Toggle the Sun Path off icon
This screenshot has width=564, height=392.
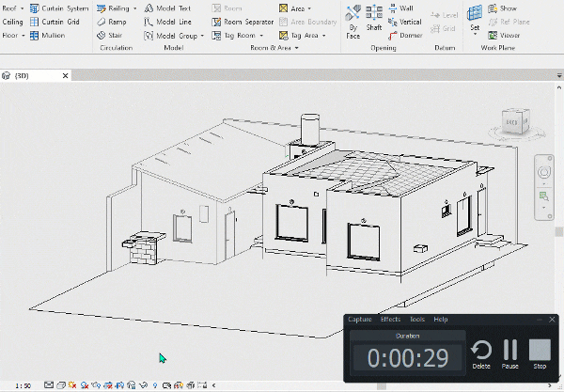72,385
